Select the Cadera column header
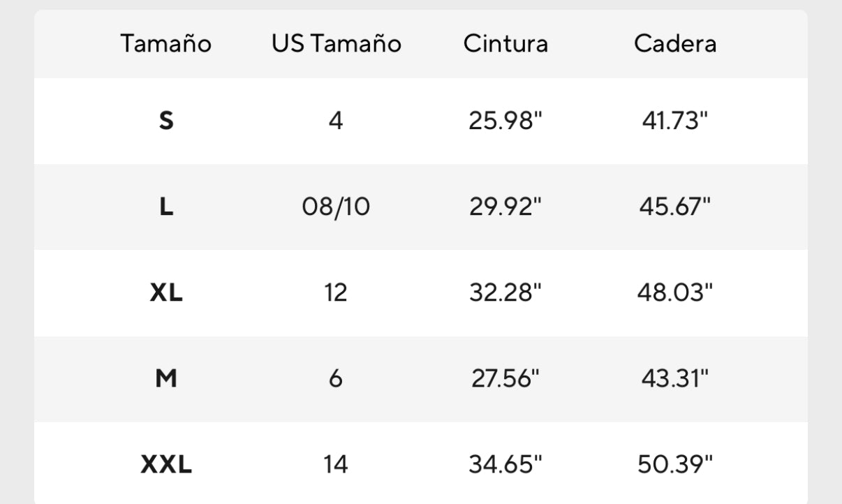Viewport: 842px width, 504px height. click(x=674, y=44)
